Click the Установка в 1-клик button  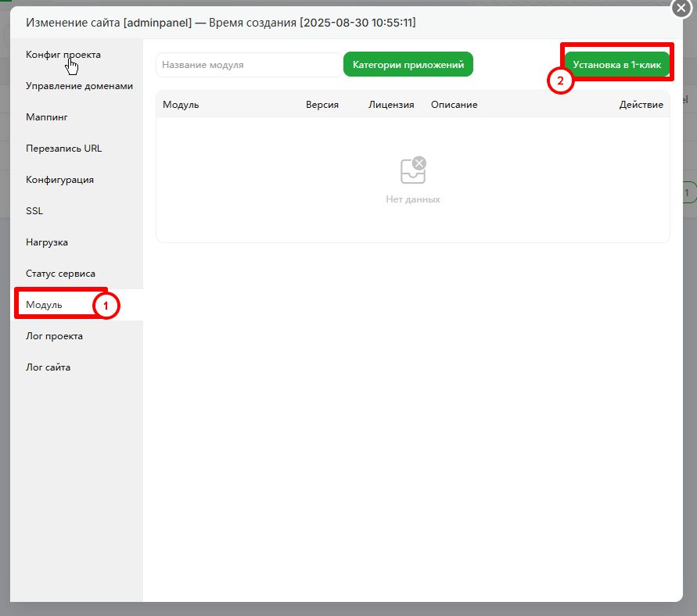point(616,65)
